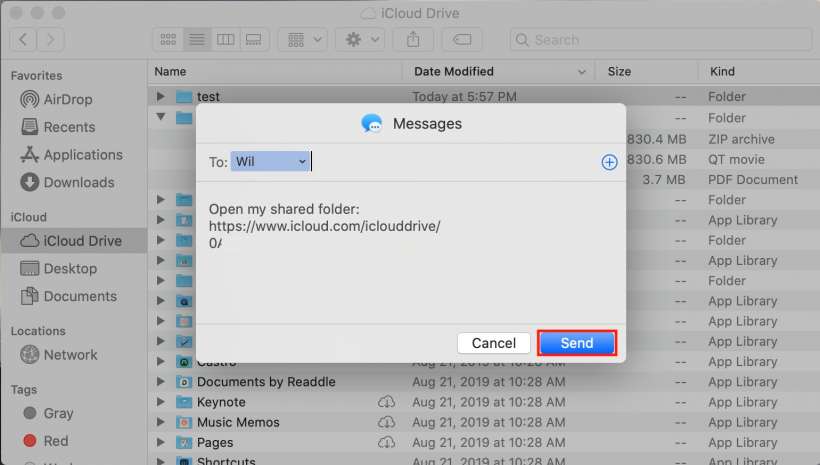
Task: Expand the test folder
Action: pyautogui.click(x=161, y=96)
